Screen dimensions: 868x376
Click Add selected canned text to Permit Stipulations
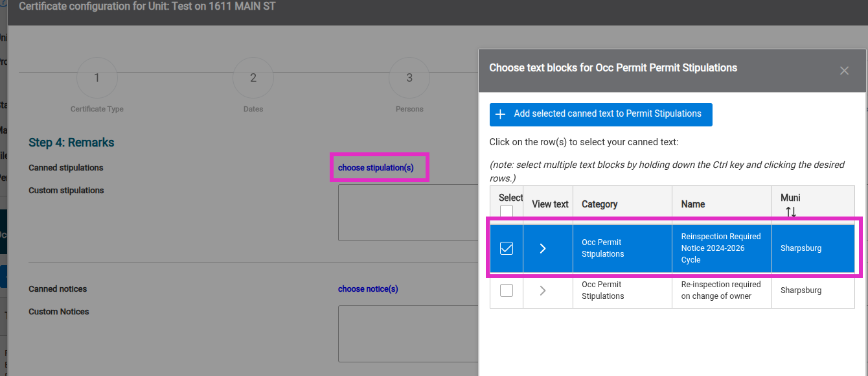[601, 114]
